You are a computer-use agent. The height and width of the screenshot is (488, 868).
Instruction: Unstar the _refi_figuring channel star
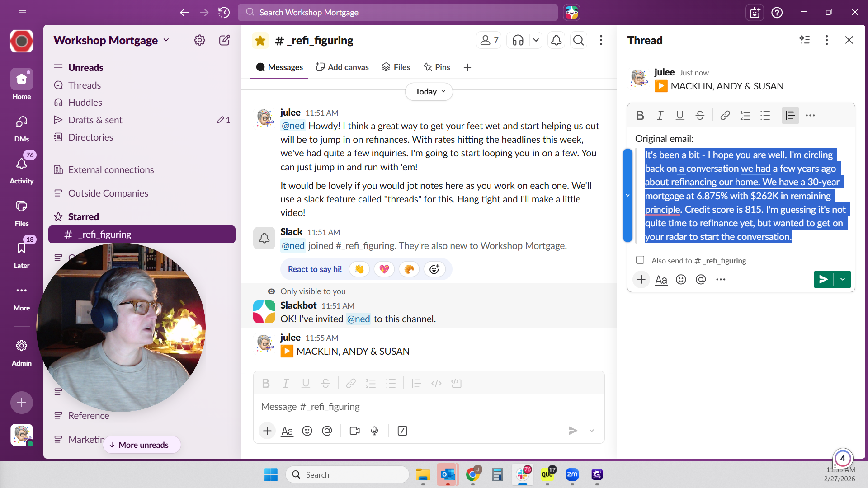(x=260, y=41)
